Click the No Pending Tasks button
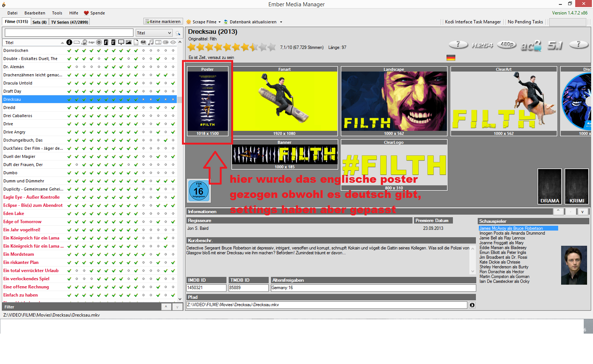This screenshot has height=364, width=593. click(525, 22)
